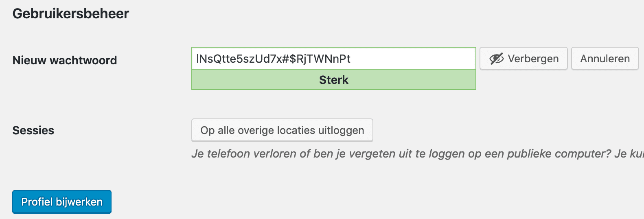Save changes with Profiel bijwerken
This screenshot has width=644, height=219.
pos(62,202)
